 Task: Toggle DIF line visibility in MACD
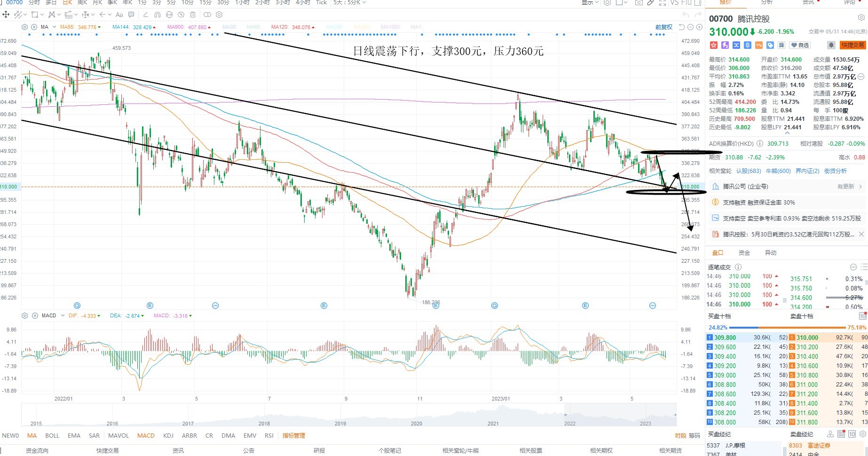[85, 316]
